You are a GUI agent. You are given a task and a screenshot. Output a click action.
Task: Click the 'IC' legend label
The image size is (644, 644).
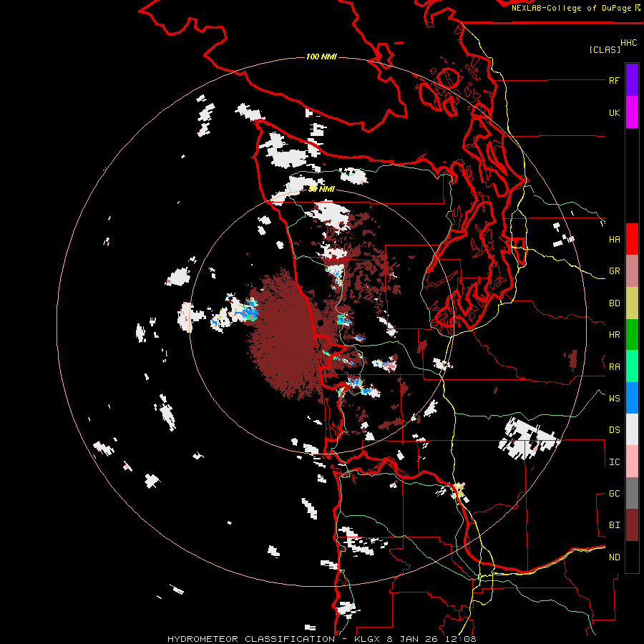[614, 462]
